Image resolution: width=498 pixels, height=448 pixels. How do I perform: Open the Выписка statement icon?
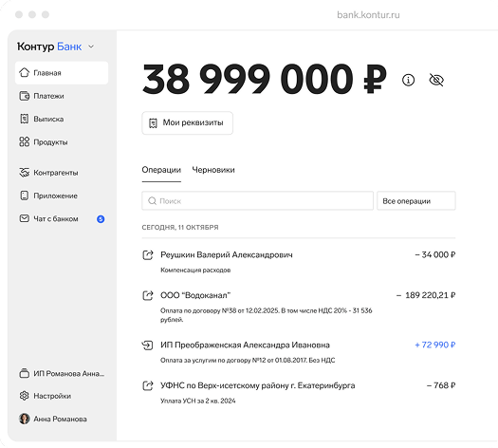coord(25,119)
